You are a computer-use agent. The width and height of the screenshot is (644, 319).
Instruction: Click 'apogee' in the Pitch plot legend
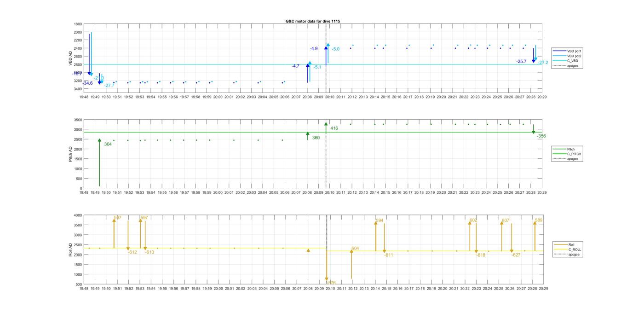573,159
